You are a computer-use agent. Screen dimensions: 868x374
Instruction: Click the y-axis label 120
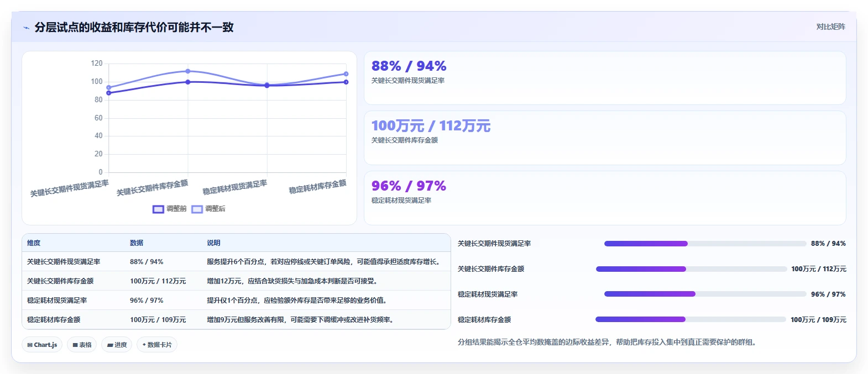(97, 64)
